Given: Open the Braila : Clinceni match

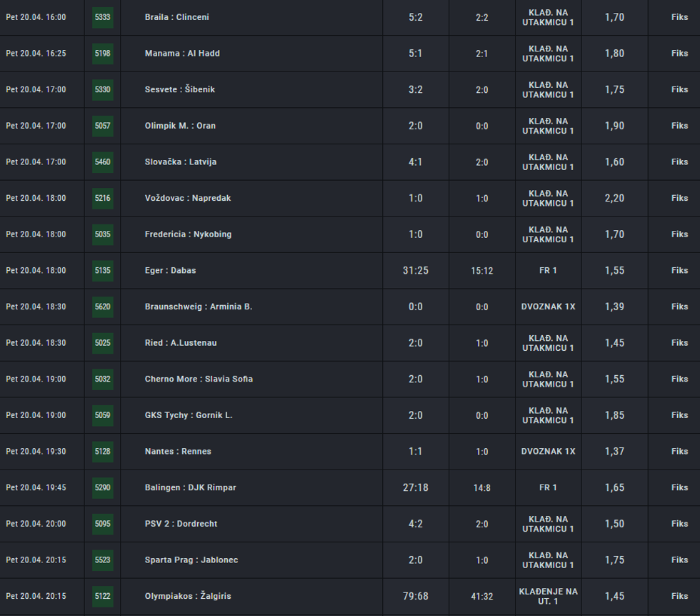Looking at the screenshot, I should 177,17.
